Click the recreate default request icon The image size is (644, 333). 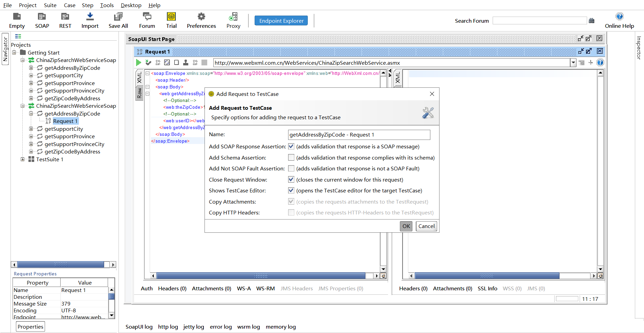tap(167, 63)
